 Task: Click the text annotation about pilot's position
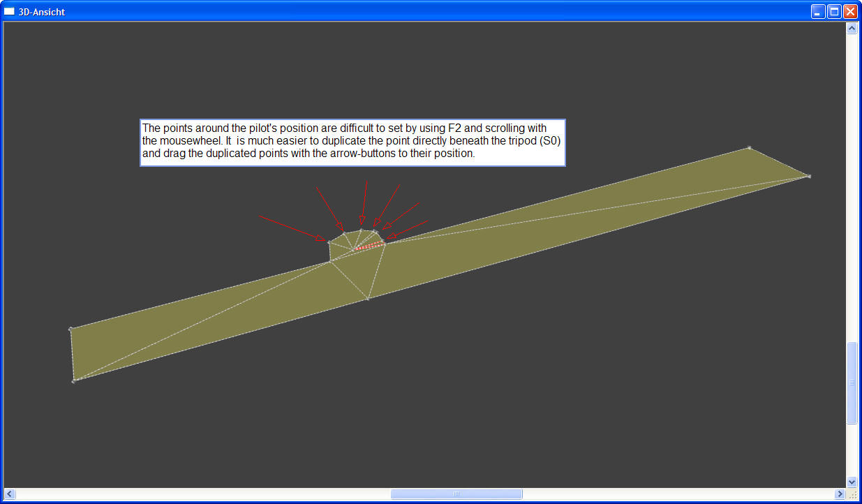[352, 142]
